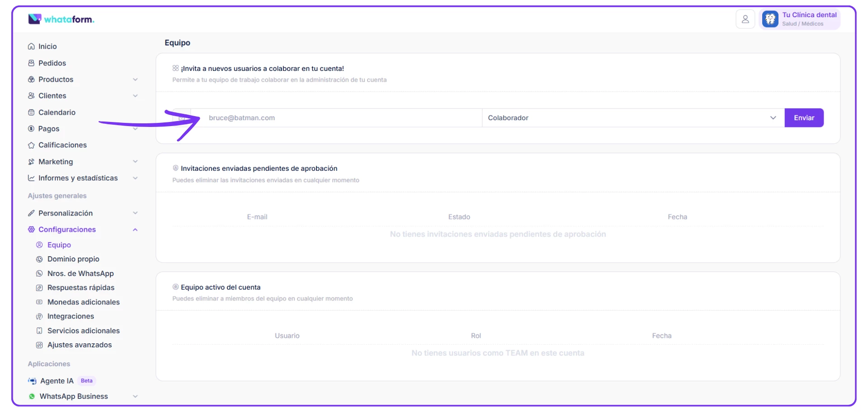The width and height of the screenshot is (868, 412).
Task: Click the whataform logo
Action: [61, 19]
